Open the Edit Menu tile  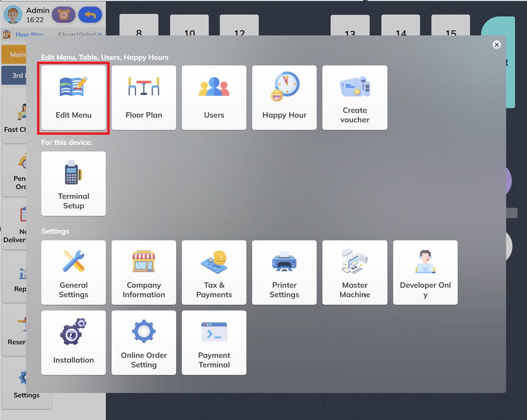[x=73, y=98]
